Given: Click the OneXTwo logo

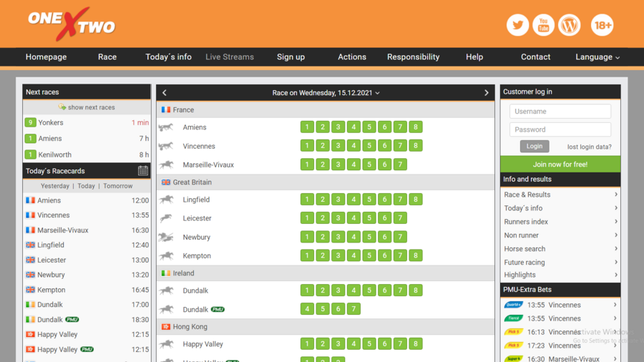Looking at the screenshot, I should 72,24.
